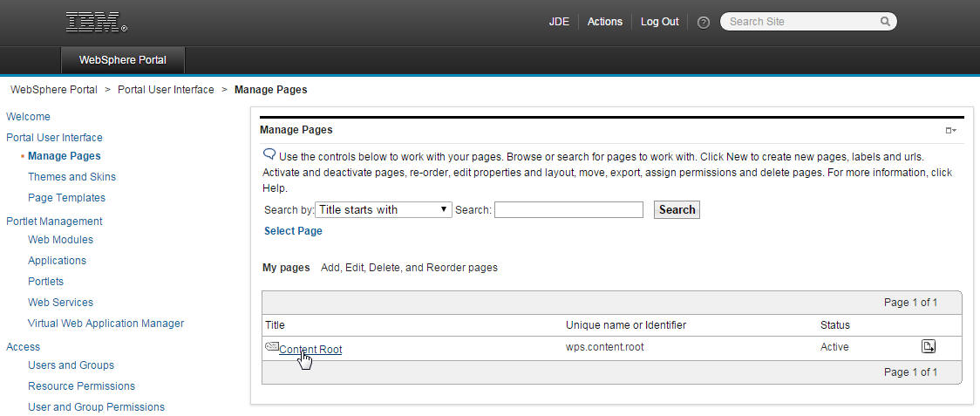The width and height of the screenshot is (980, 416).
Task: Open Virtual Web Application Manager
Action: (105, 324)
